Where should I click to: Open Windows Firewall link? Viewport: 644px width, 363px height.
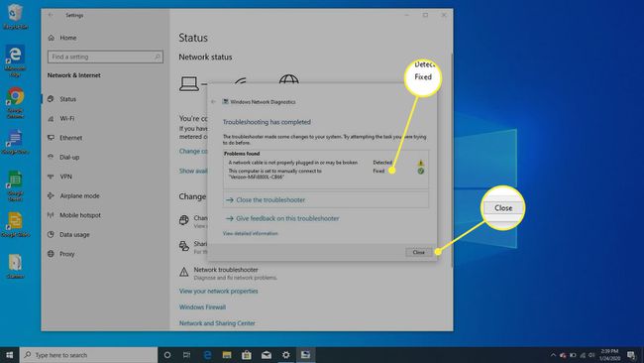click(202, 307)
